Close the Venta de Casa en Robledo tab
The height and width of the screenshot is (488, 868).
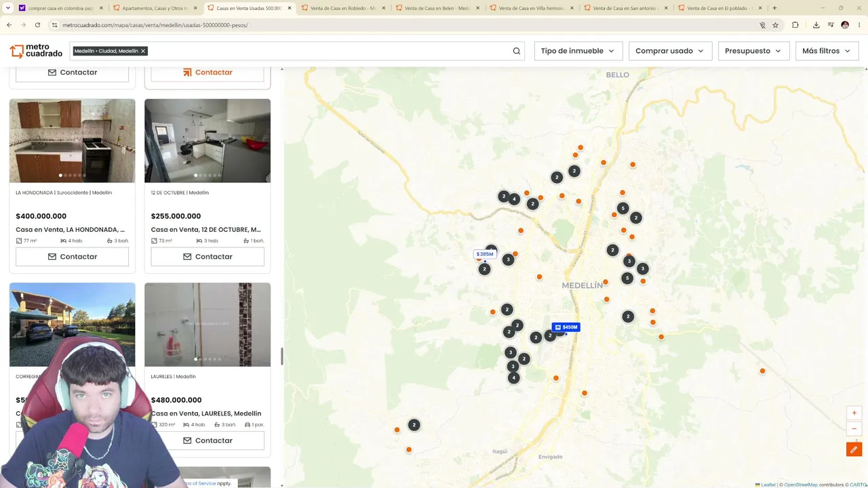click(384, 8)
